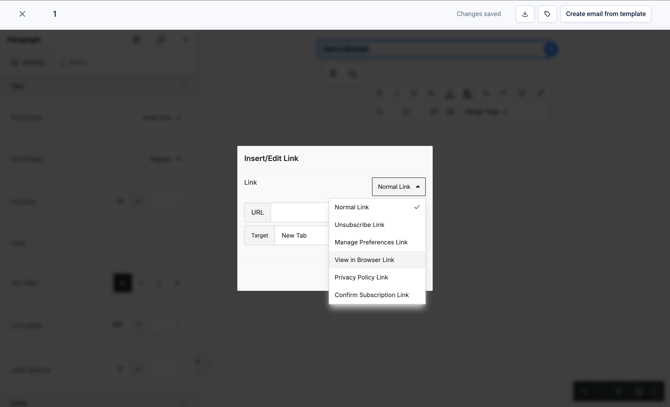Click the Changes saved status text
670x407 pixels.
pyautogui.click(x=479, y=14)
